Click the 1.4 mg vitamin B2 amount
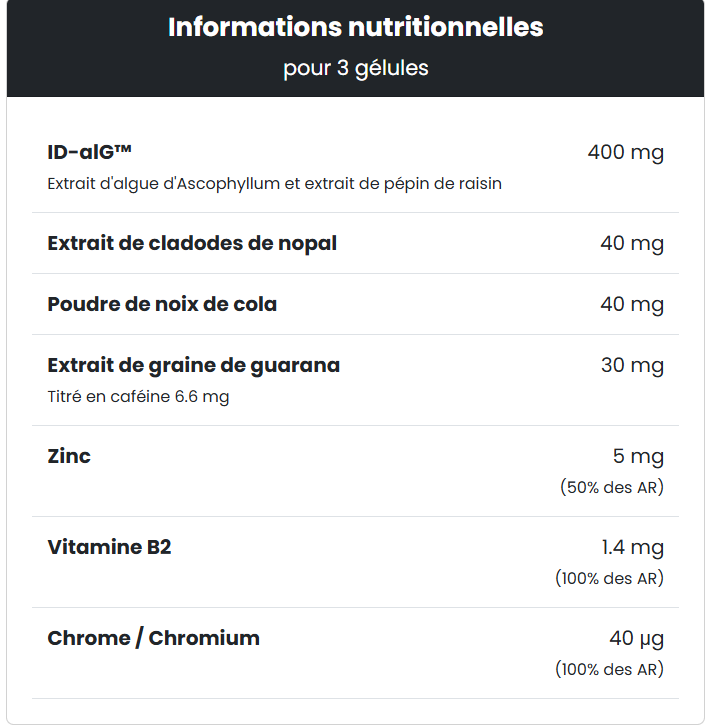Screen dimensions: 711x725 pos(632,547)
